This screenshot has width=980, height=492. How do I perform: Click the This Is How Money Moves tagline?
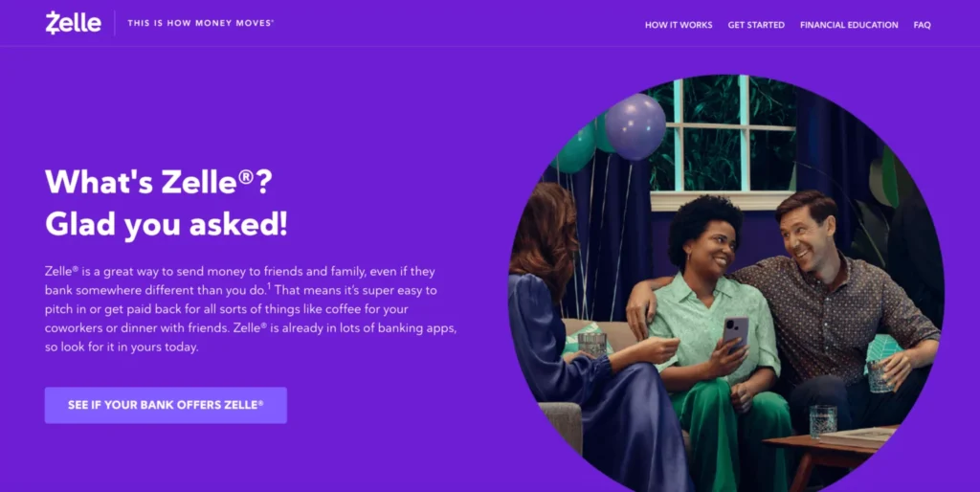[x=201, y=23]
